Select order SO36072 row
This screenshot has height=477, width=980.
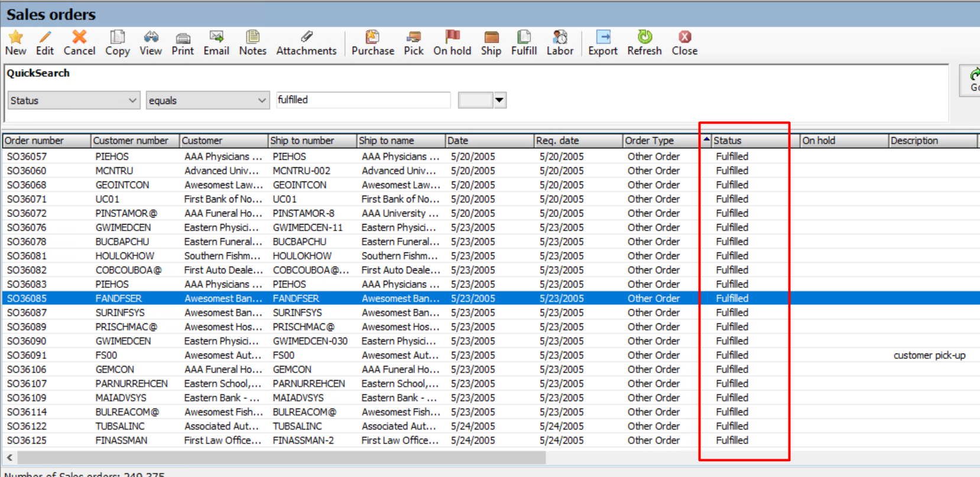(x=490, y=213)
